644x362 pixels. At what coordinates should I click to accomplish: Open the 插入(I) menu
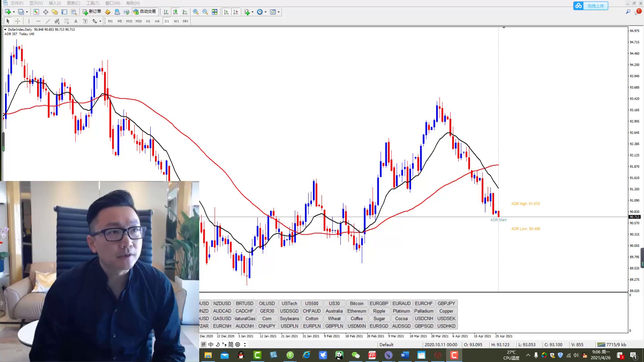click(x=55, y=3)
